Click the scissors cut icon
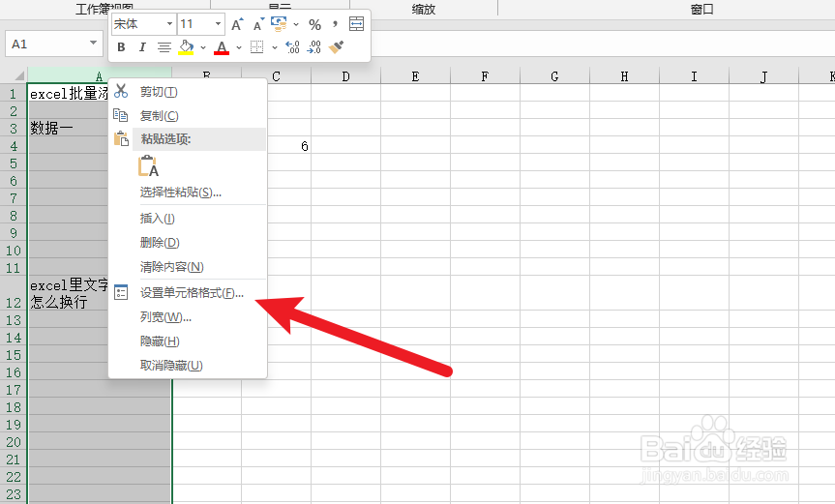Image resolution: width=835 pixels, height=504 pixels. (x=121, y=91)
